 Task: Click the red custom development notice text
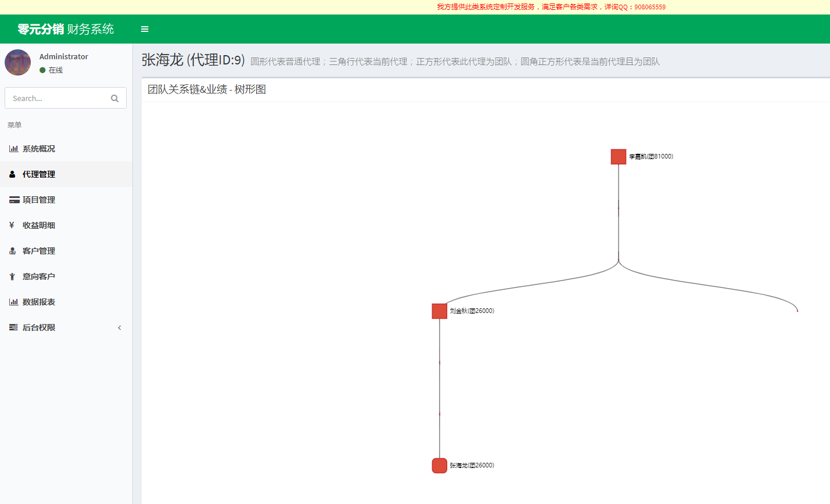pos(551,7)
